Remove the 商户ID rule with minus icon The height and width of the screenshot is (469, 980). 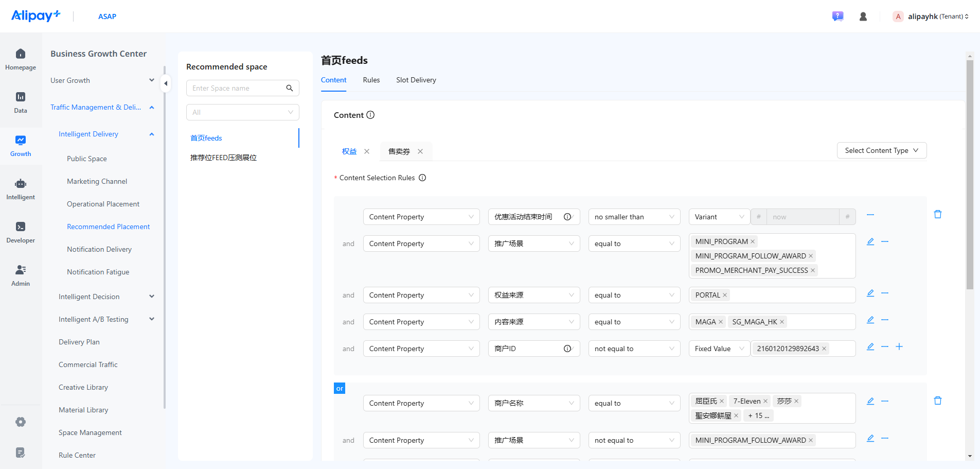(885, 346)
